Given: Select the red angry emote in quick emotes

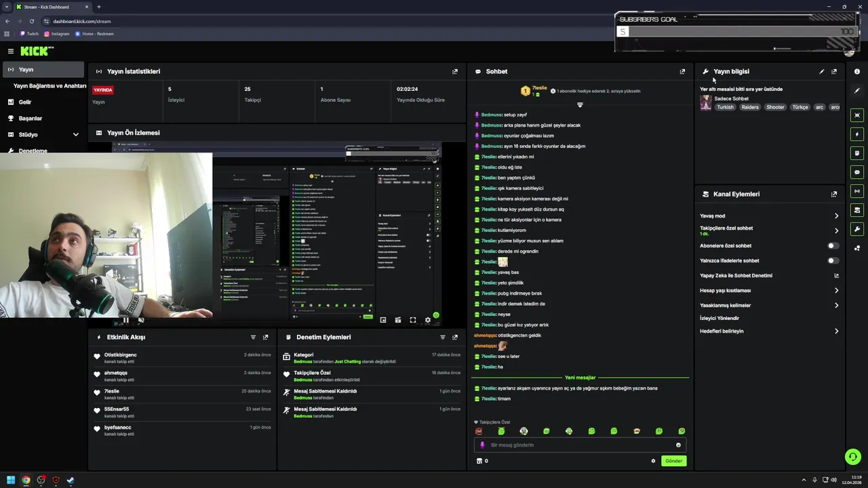Looking at the screenshot, I should (x=479, y=431).
